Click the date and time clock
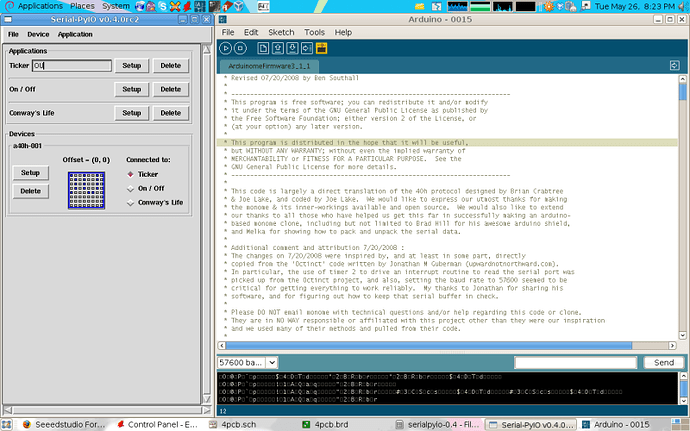690x431 pixels. pyautogui.click(x=635, y=6)
